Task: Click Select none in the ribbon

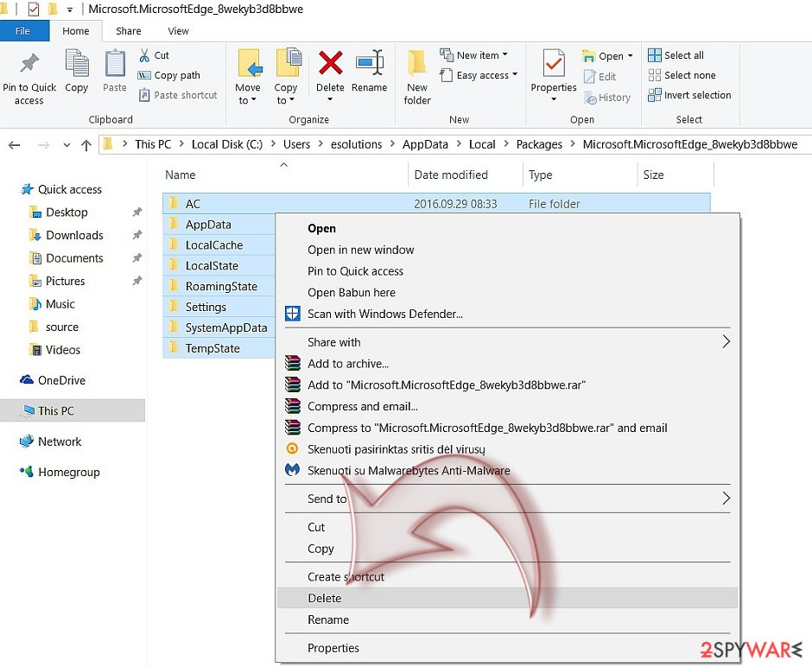Action: 682,75
